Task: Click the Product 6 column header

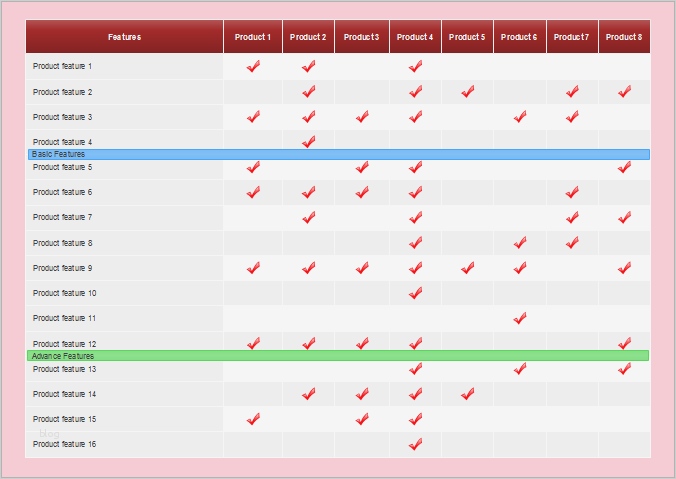Action: pos(520,37)
